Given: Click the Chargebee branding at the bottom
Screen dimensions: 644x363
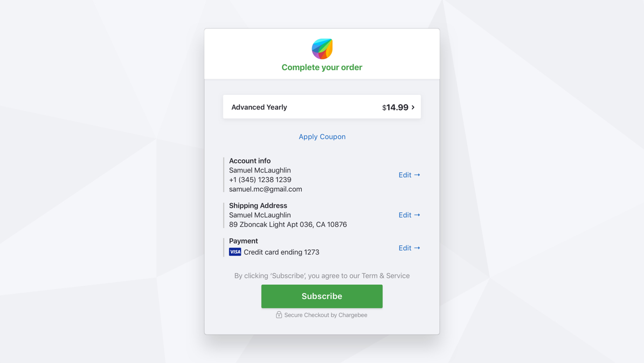Looking at the screenshot, I should pos(353,315).
